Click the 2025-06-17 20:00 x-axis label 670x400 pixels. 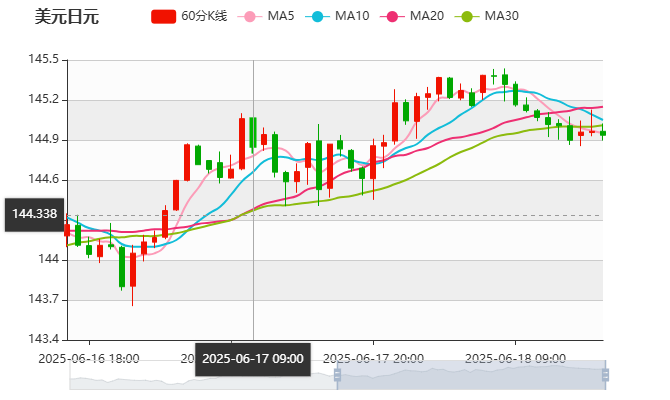pyautogui.click(x=373, y=359)
